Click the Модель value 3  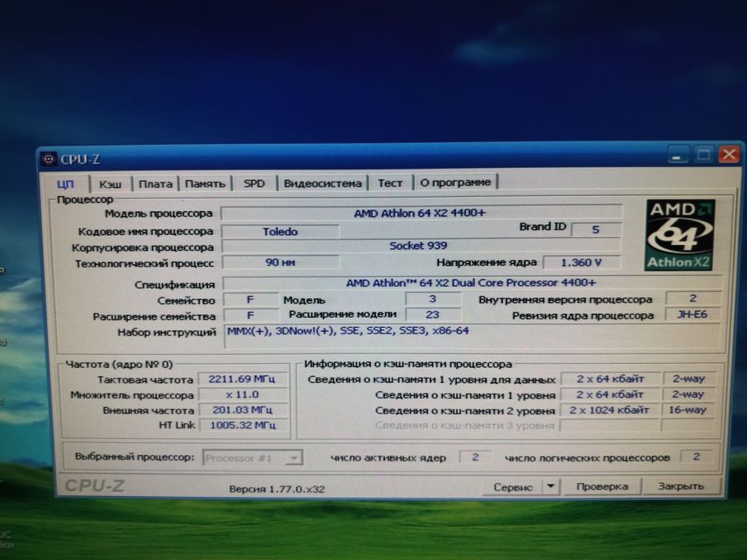(432, 299)
